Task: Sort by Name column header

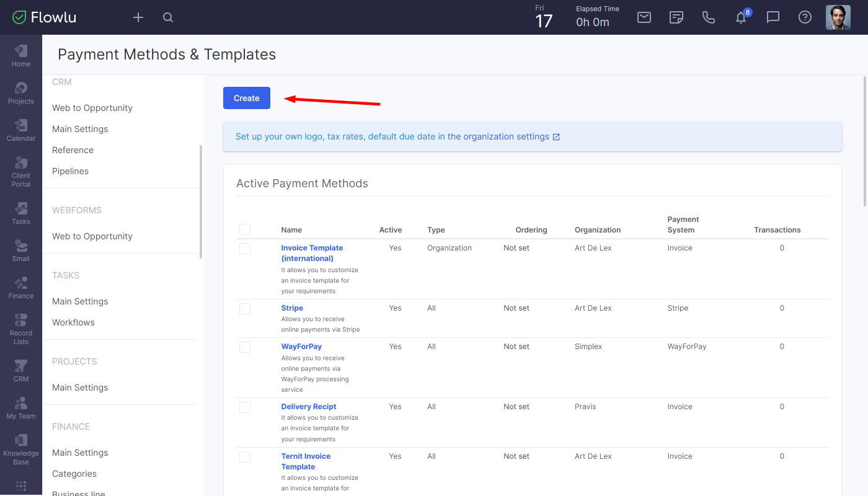Action: pos(291,230)
